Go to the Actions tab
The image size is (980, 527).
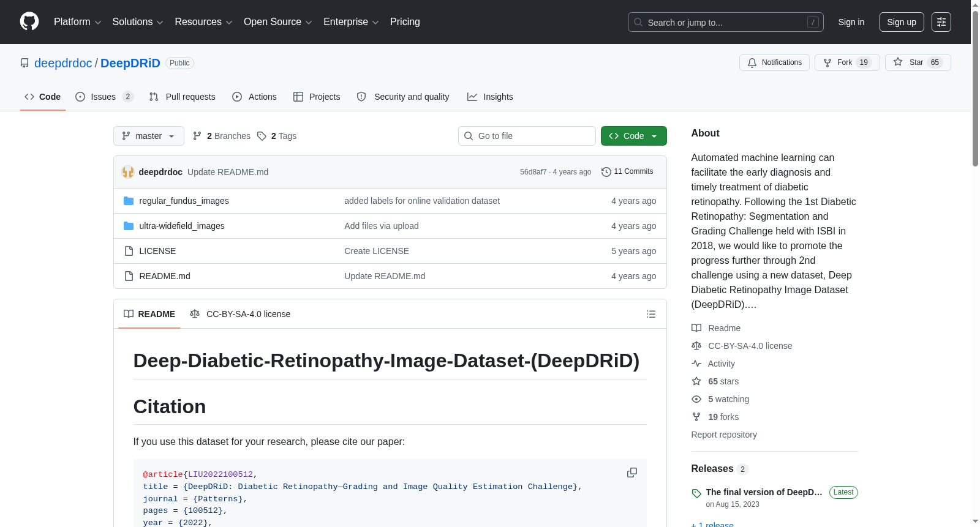(255, 97)
